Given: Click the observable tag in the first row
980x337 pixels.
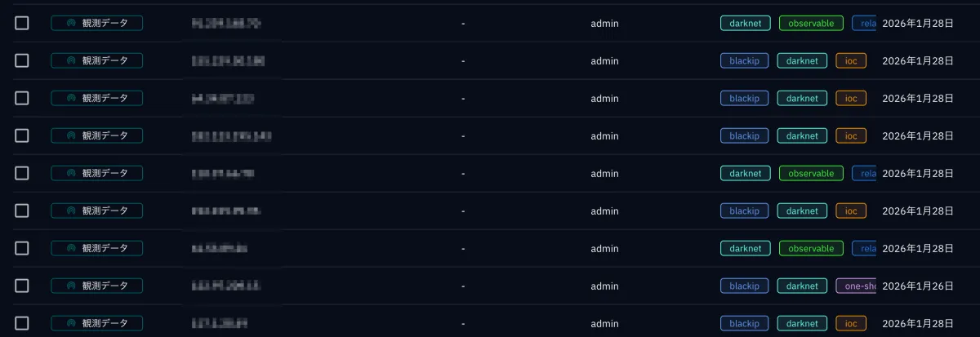Looking at the screenshot, I should coord(811,24).
